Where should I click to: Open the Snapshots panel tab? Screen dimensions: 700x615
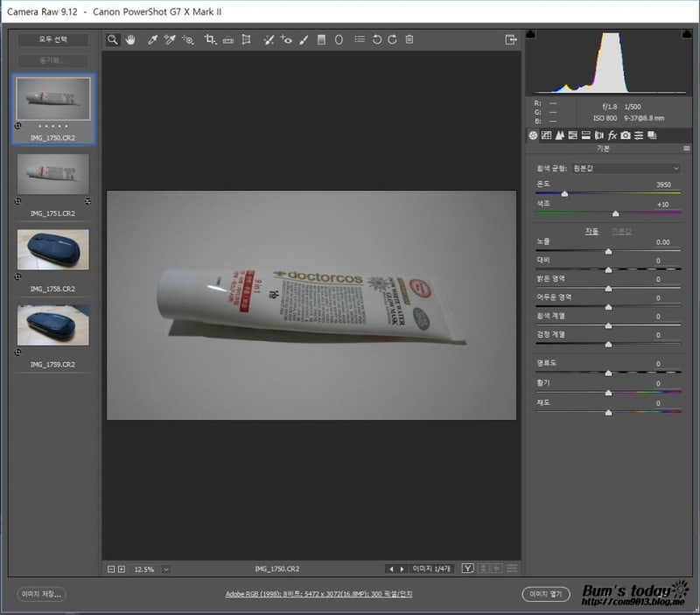(x=652, y=136)
